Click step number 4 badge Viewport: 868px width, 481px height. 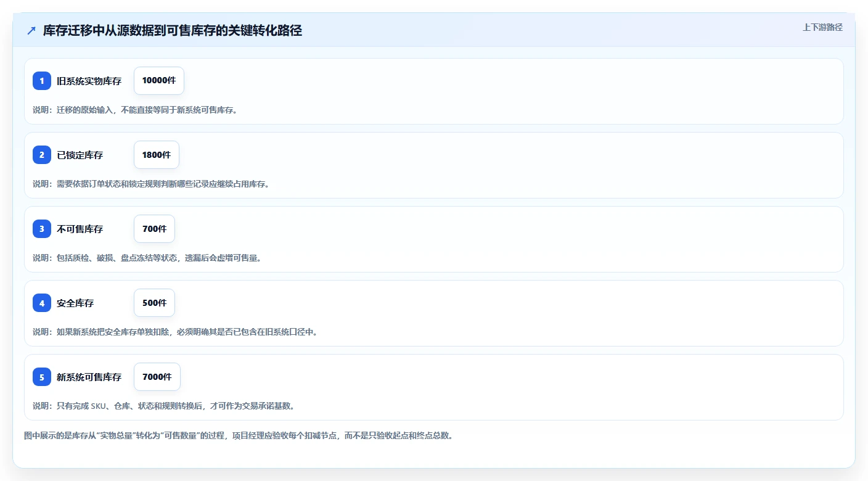tap(42, 303)
